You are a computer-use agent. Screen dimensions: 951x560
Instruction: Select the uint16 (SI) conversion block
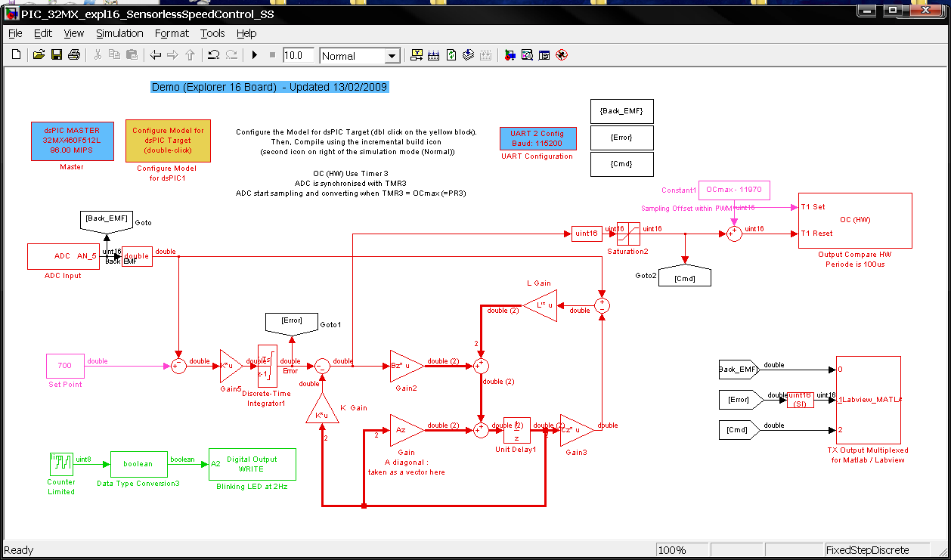tap(801, 400)
